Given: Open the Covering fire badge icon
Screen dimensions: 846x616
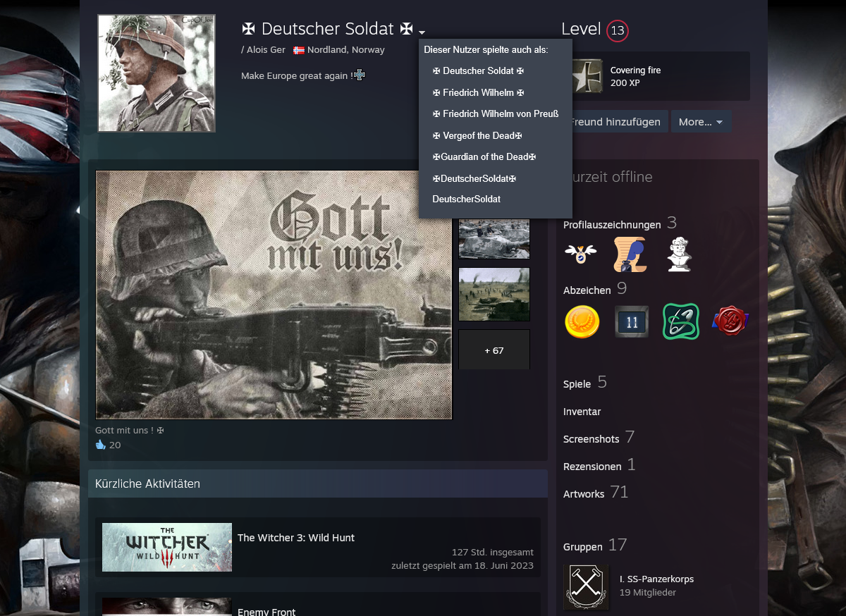Looking at the screenshot, I should click(587, 76).
